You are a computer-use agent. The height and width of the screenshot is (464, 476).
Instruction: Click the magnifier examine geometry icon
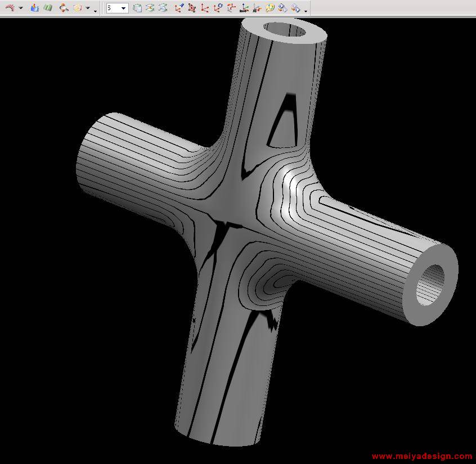point(64,8)
